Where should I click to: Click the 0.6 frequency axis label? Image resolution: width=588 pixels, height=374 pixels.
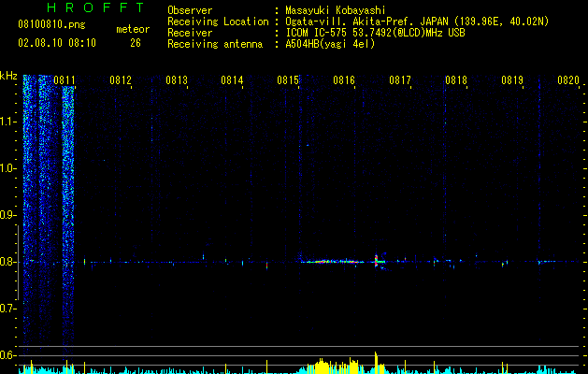pos(7,355)
